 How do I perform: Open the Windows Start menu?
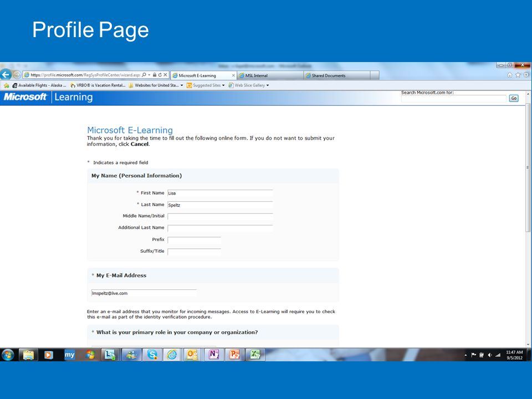click(8, 355)
